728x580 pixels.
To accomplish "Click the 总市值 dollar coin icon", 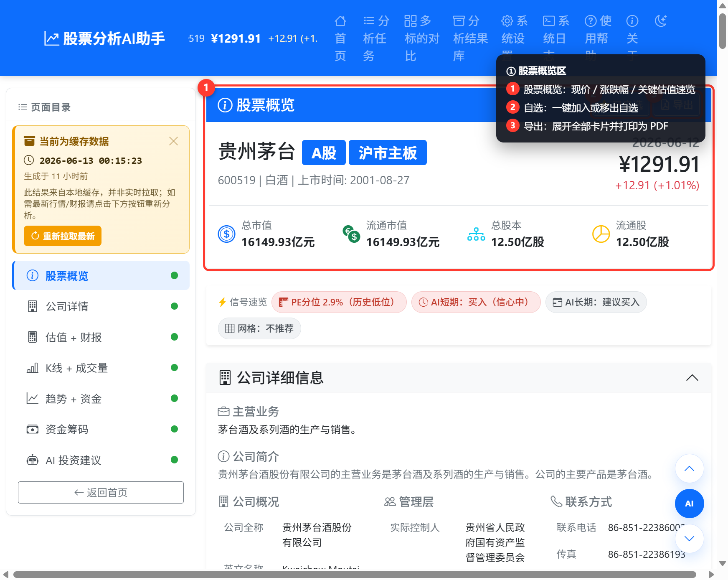I will tap(226, 234).
